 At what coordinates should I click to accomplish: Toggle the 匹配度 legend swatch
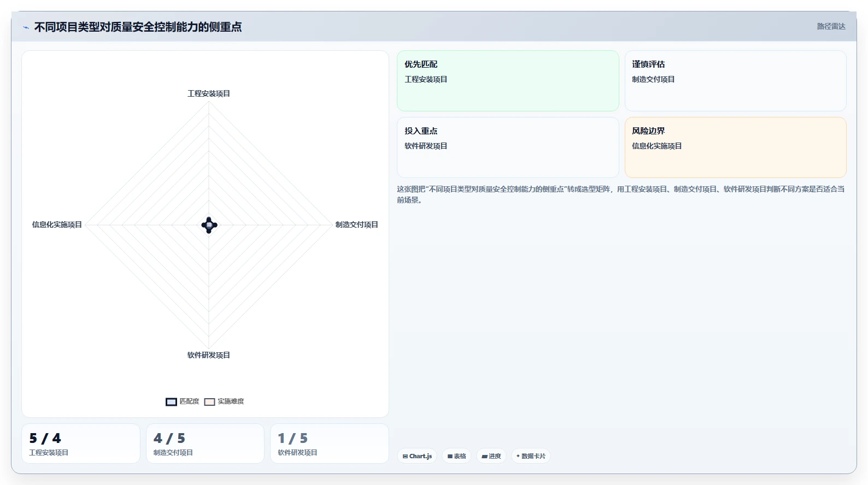pyautogui.click(x=171, y=402)
